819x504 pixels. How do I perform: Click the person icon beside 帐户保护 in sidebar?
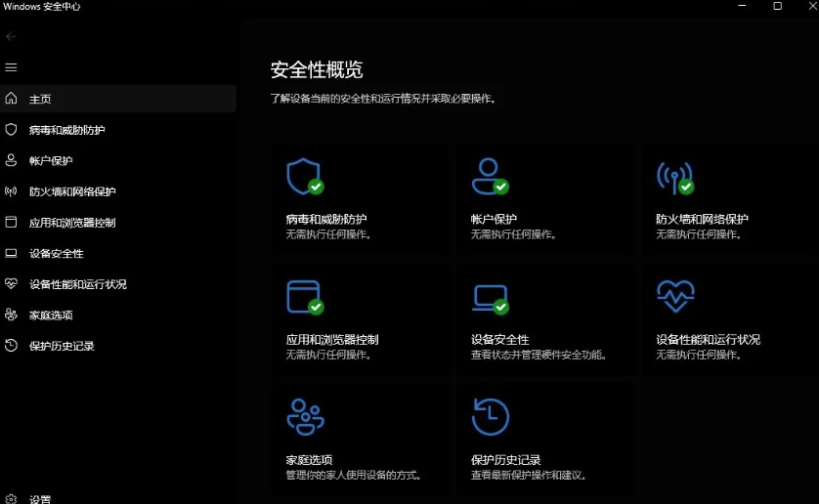tap(11, 160)
